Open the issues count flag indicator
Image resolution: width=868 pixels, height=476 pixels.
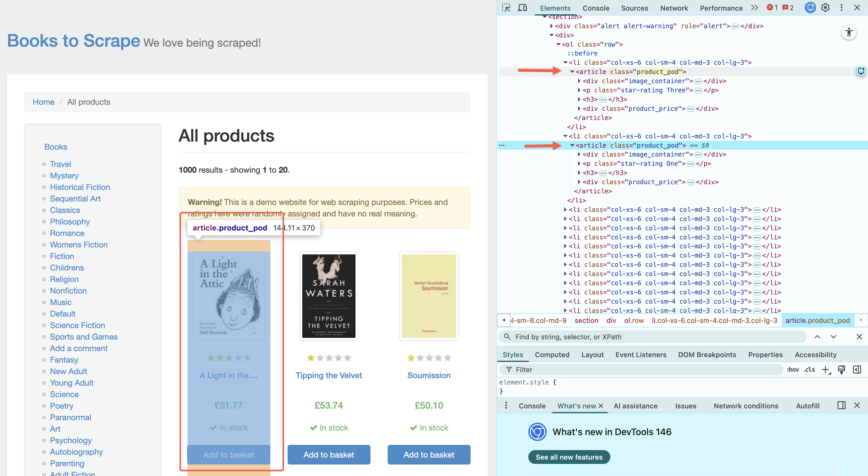pyautogui.click(x=788, y=8)
